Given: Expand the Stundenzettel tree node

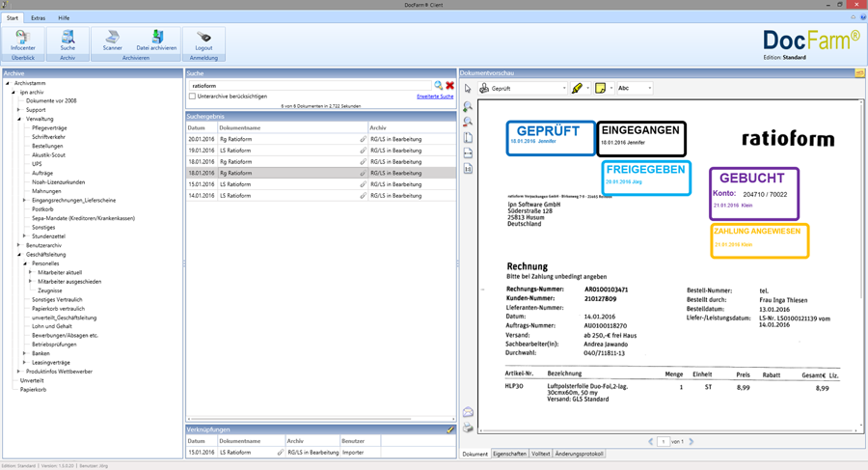Looking at the screenshot, I should click(24, 236).
